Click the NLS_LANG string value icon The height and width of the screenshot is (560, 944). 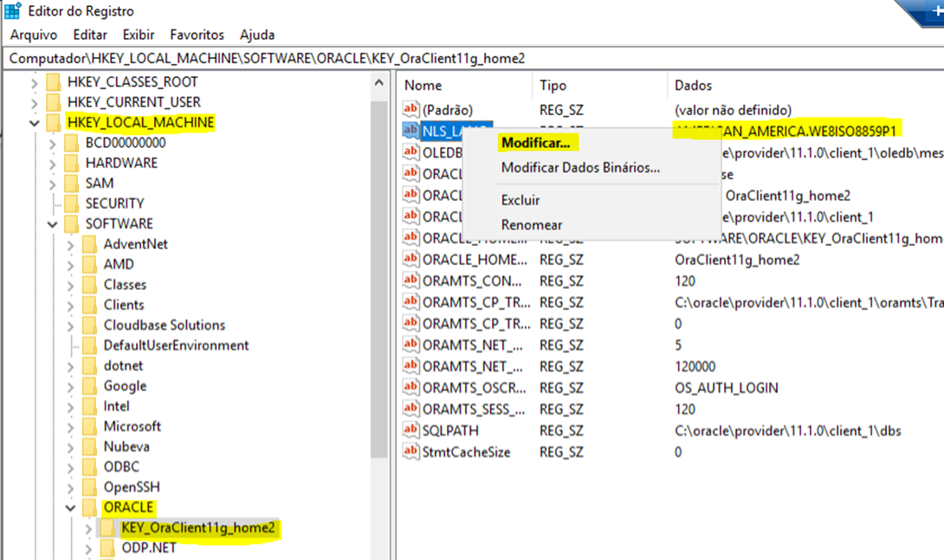pyautogui.click(x=411, y=130)
